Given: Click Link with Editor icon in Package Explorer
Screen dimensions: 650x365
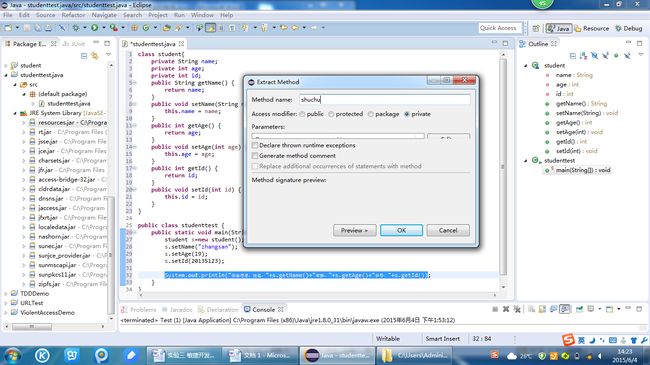Looking at the screenshot, I should (95, 55).
